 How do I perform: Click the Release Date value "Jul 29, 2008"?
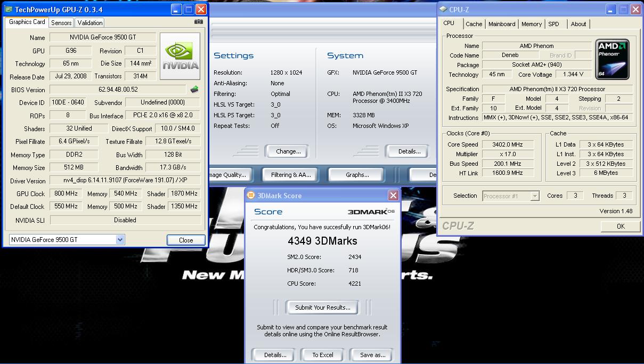72,76
